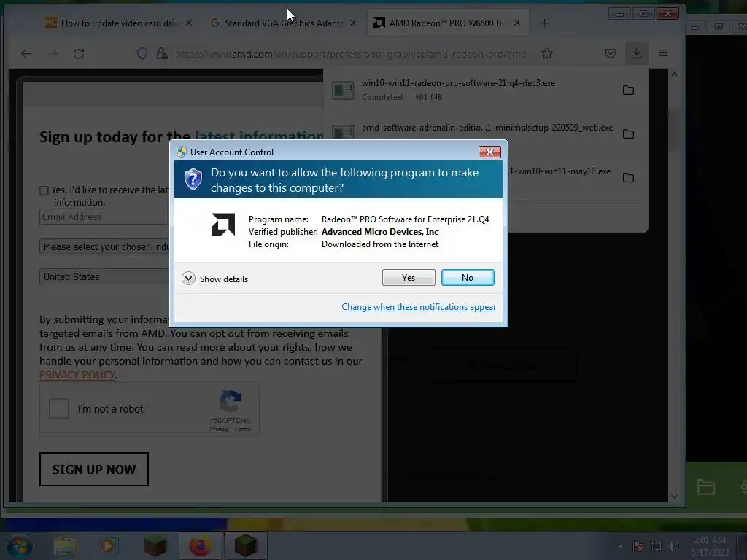Viewport: 747px width, 560px height.
Task: Open the Firefox hamburger menu
Action: coord(662,52)
